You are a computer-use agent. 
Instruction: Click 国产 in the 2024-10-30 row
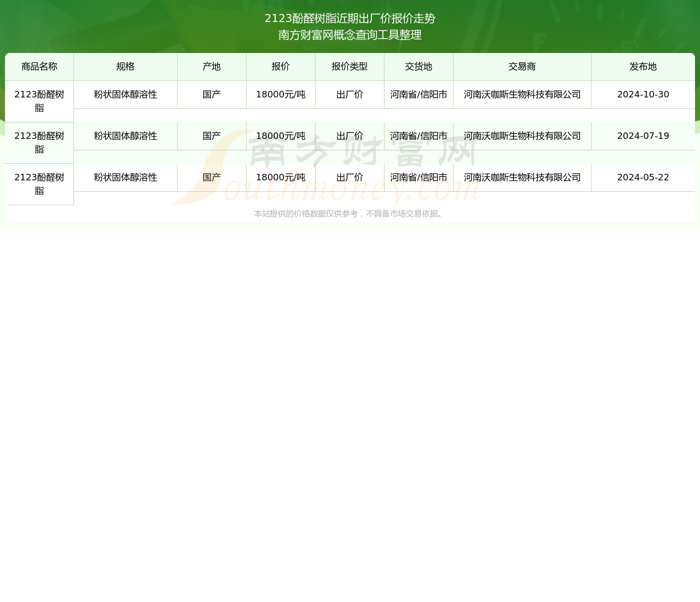click(x=211, y=94)
